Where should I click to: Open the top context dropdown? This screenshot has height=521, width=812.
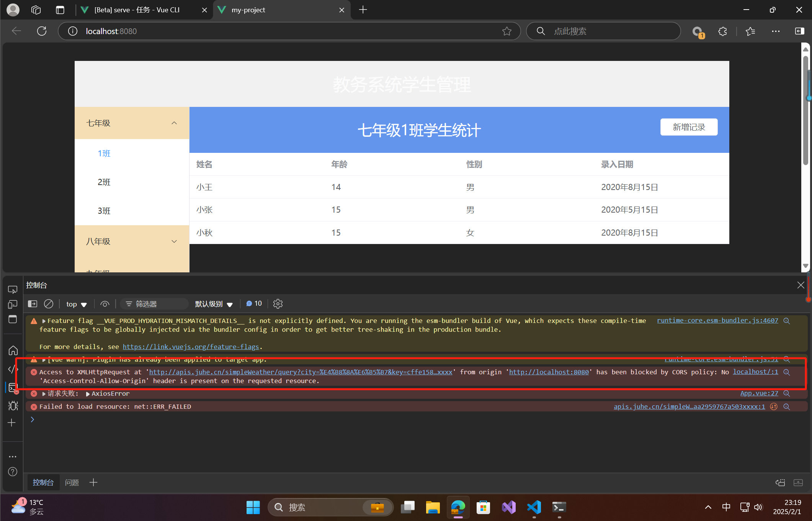76,304
